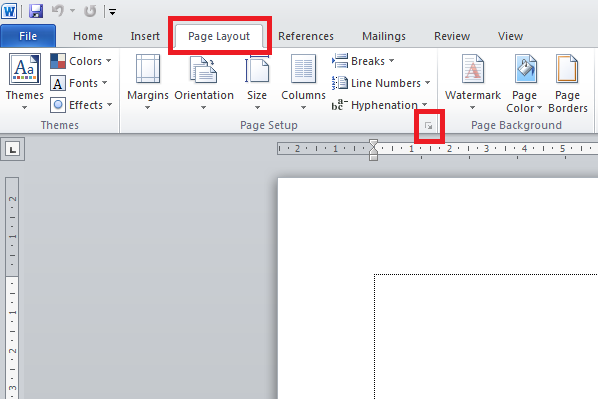Go to the References tab
The image size is (598, 399).
[x=305, y=36]
